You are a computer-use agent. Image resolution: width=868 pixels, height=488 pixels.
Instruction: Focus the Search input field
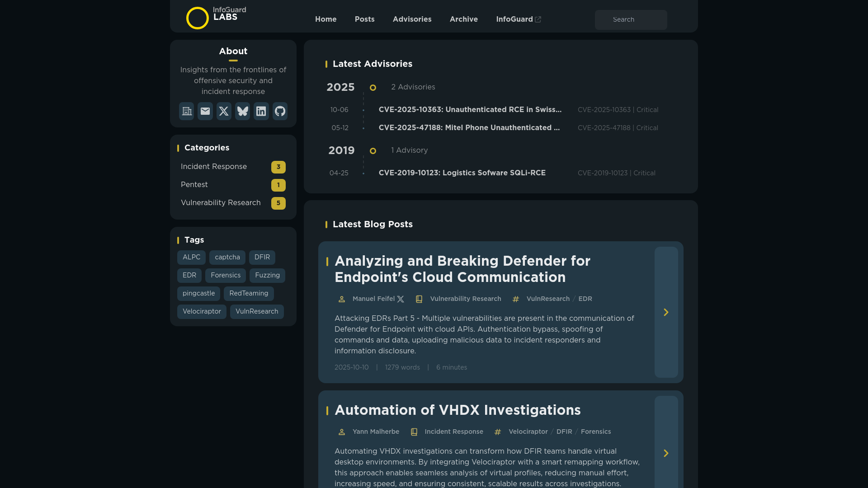pyautogui.click(x=631, y=19)
